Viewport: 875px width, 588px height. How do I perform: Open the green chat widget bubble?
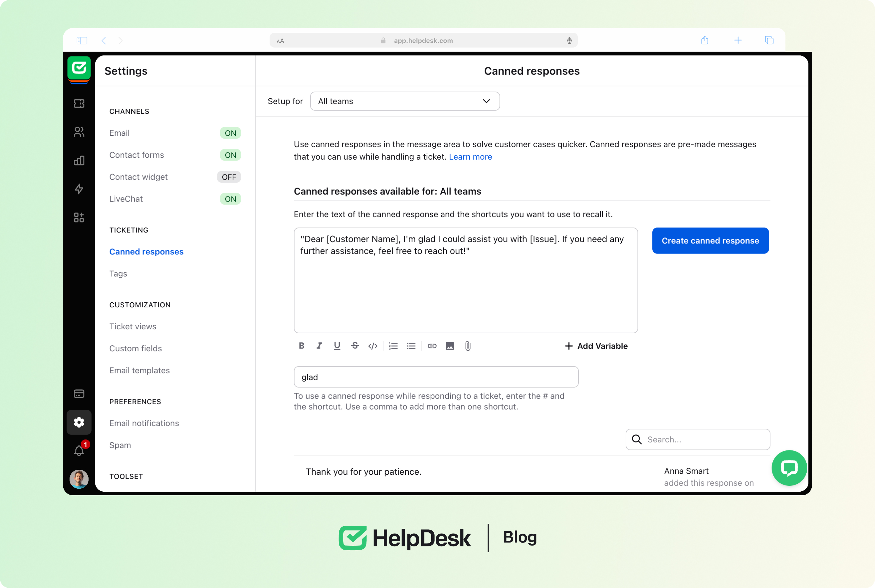point(789,468)
